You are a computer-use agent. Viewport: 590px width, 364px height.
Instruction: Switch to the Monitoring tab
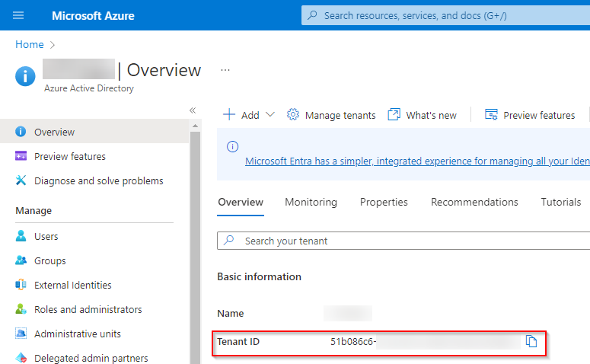point(311,202)
